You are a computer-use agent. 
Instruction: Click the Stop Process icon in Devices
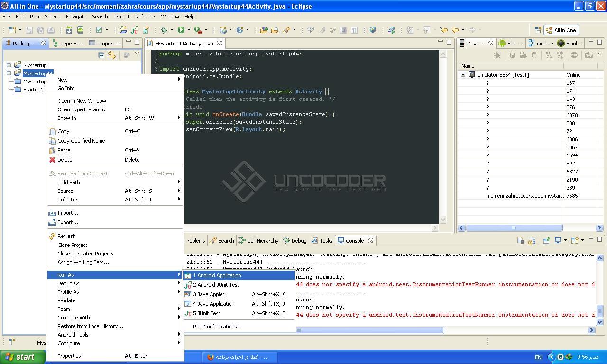click(x=574, y=55)
